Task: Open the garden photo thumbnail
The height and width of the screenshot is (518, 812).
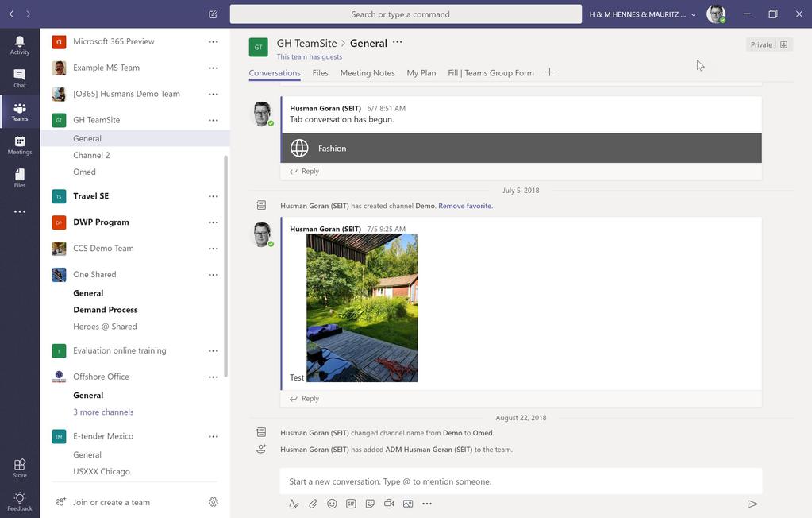Action: coord(362,307)
